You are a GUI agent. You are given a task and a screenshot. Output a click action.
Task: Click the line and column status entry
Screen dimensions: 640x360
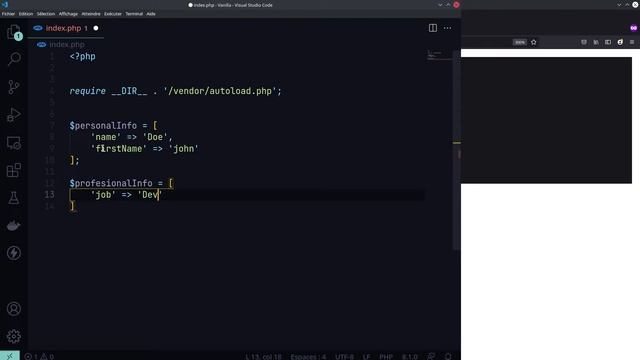pyautogui.click(x=263, y=356)
